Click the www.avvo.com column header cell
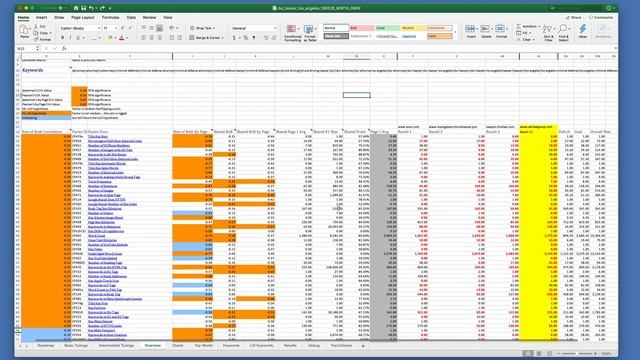This screenshot has height=360, width=640. point(412,127)
